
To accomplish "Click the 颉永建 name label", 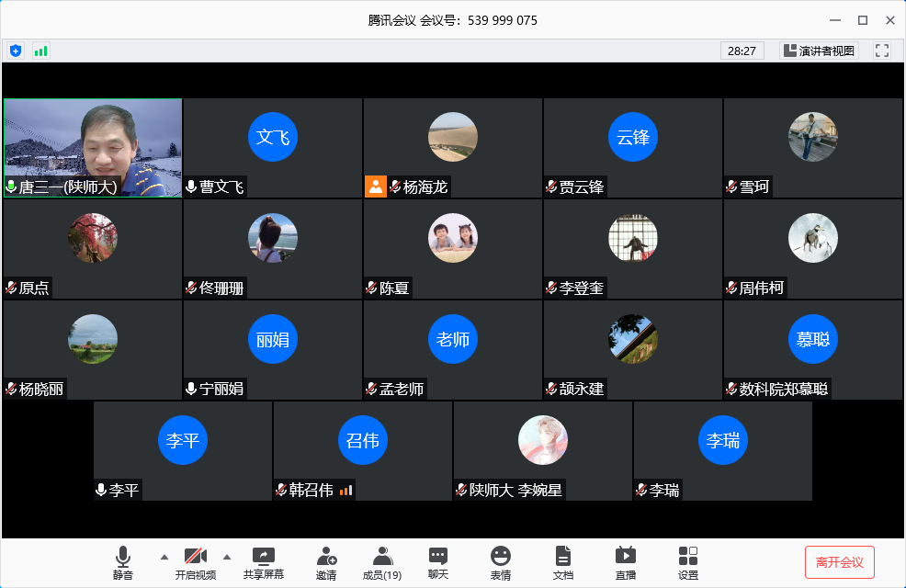I will tap(582, 389).
